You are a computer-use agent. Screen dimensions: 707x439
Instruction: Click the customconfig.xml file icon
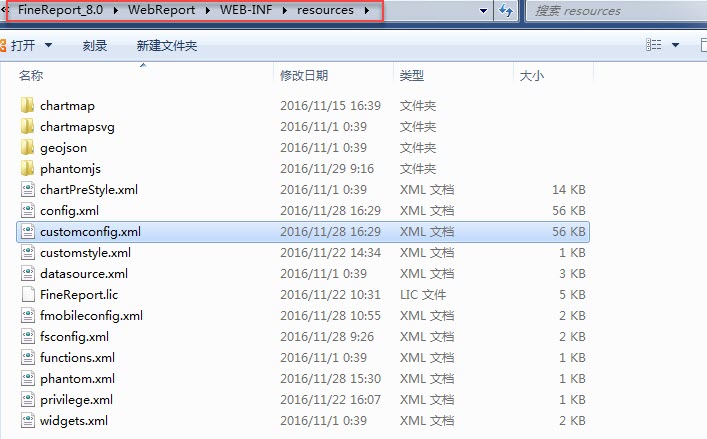click(28, 232)
